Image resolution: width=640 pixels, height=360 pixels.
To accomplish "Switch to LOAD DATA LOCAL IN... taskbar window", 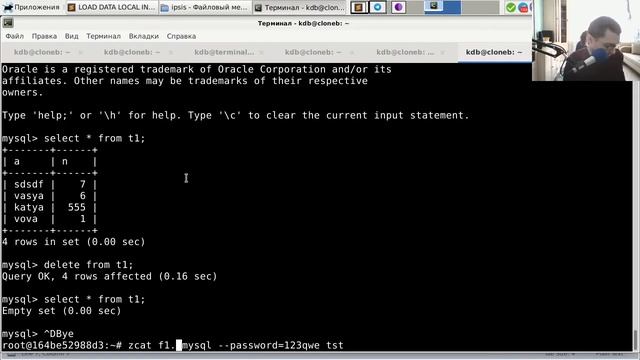I will click(111, 7).
